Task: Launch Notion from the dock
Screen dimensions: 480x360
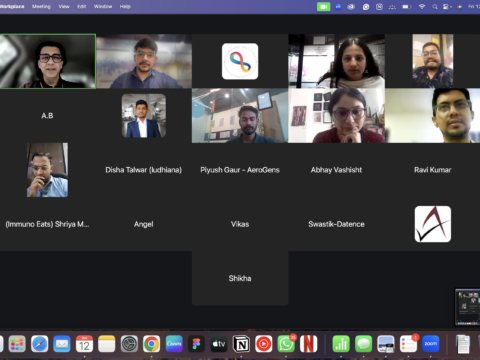Action: point(241,344)
